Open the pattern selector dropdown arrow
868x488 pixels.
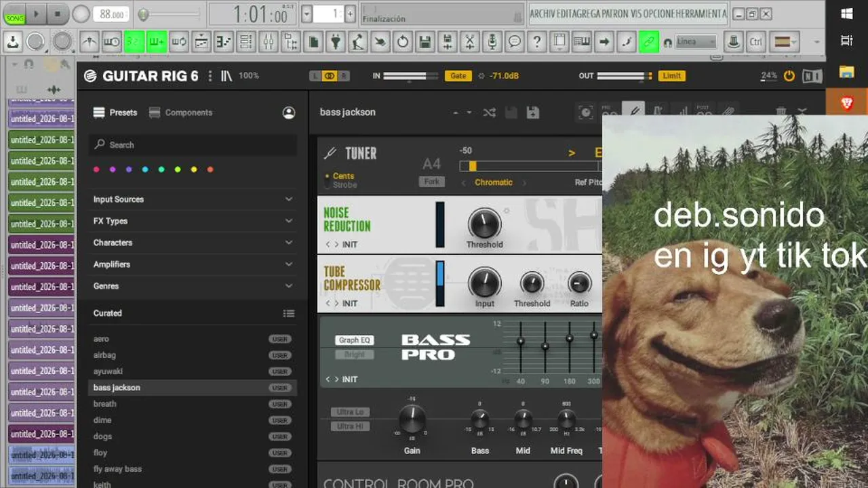[x=307, y=14]
